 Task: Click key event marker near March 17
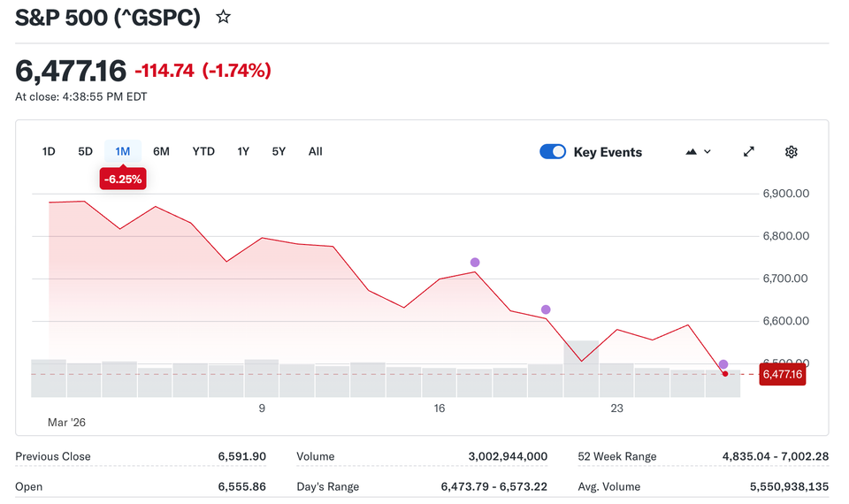click(475, 263)
